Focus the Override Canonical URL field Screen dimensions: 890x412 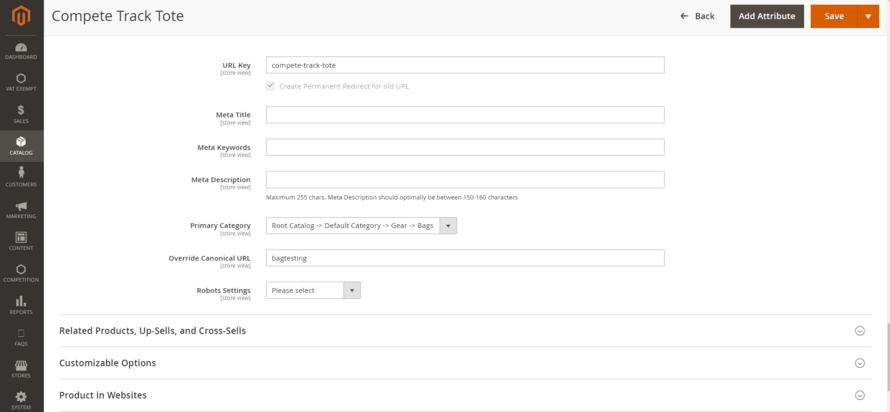465,258
